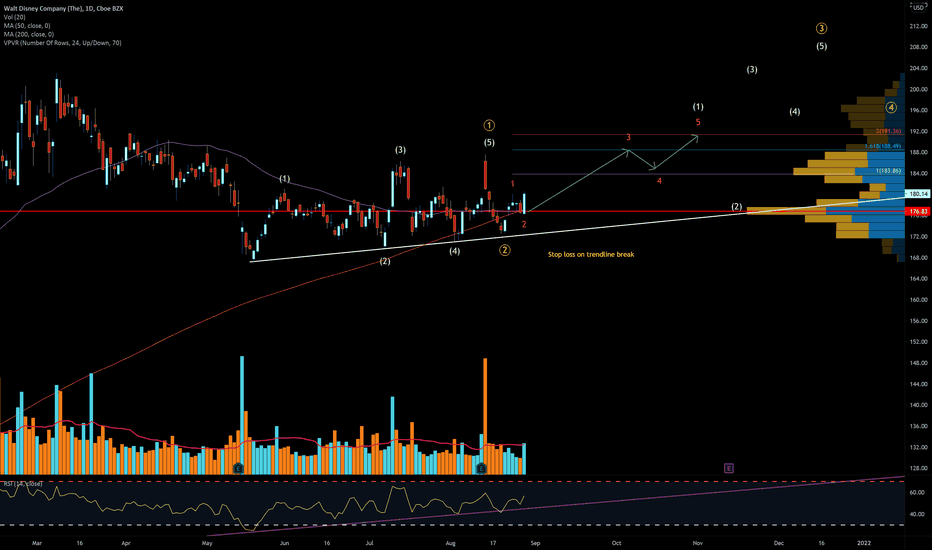Click the red wave 3 projection label
Screen dimensions: 932x550
[628, 137]
